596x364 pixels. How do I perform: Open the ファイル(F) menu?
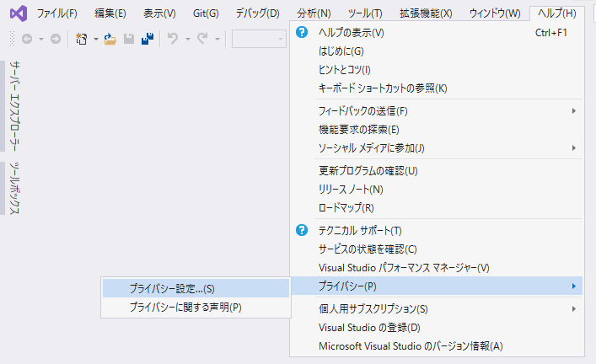(56, 13)
